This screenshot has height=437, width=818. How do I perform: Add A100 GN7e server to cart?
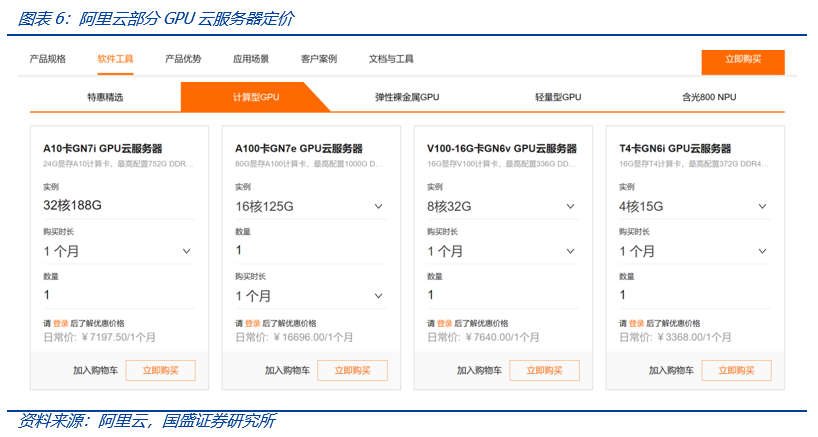click(287, 370)
